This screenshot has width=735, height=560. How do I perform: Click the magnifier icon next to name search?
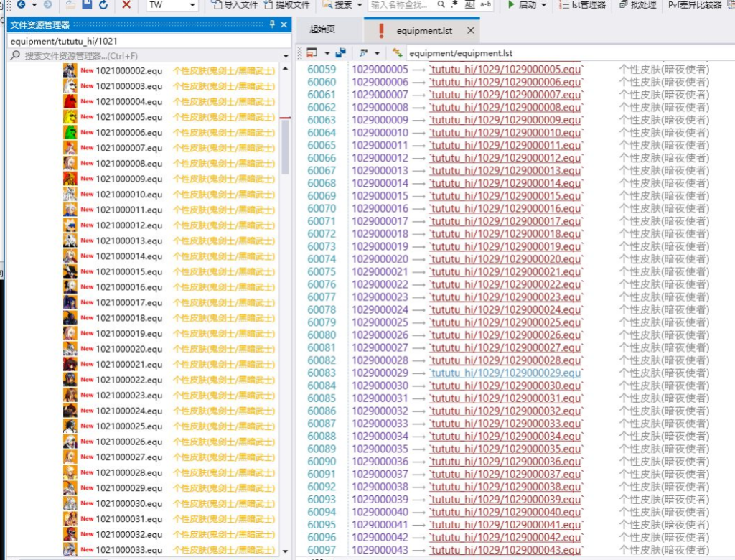coord(441,5)
